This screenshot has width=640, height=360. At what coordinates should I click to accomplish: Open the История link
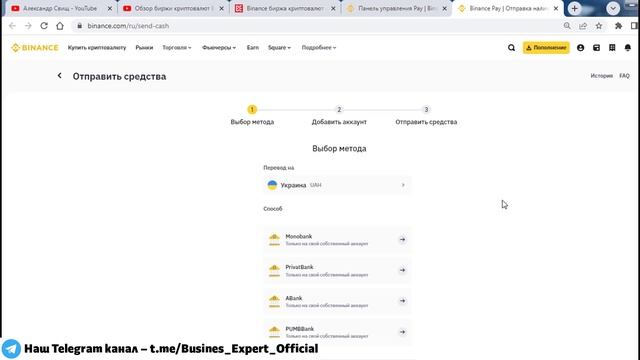coord(602,76)
